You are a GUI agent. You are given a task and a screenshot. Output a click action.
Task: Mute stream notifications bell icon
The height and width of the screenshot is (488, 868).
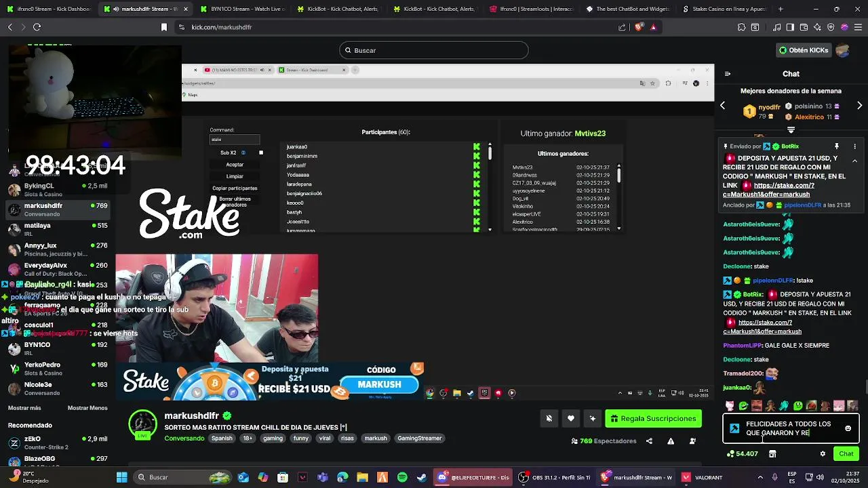tap(549, 418)
